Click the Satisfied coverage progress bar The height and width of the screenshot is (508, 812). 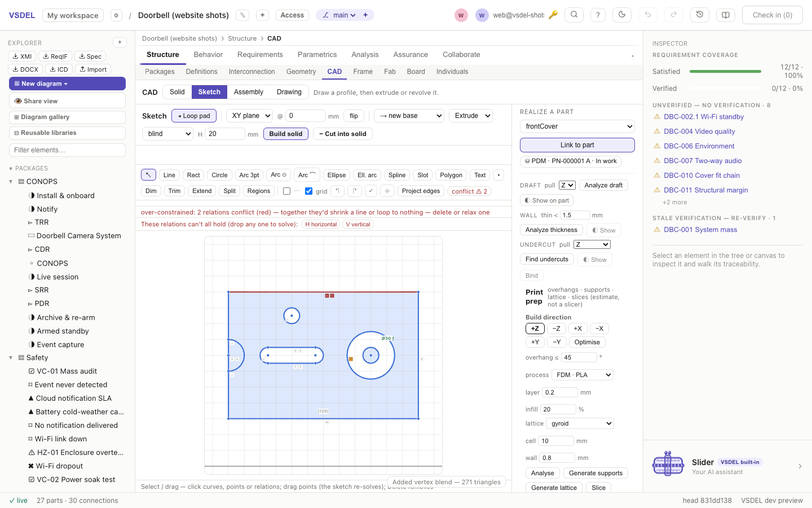[x=725, y=72]
